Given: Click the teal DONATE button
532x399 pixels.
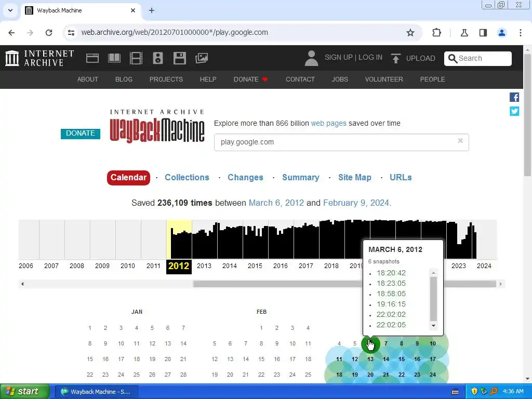Looking at the screenshot, I should pyautogui.click(x=81, y=134).
